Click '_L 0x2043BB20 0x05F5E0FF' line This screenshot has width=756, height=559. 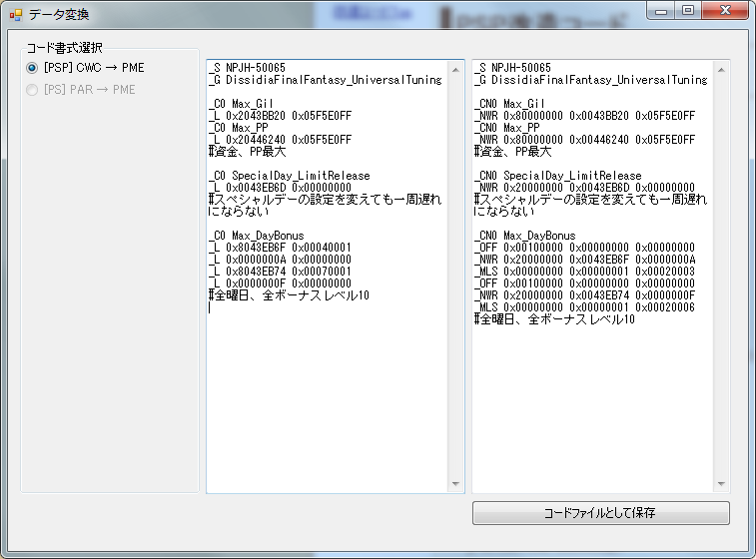[x=280, y=116]
